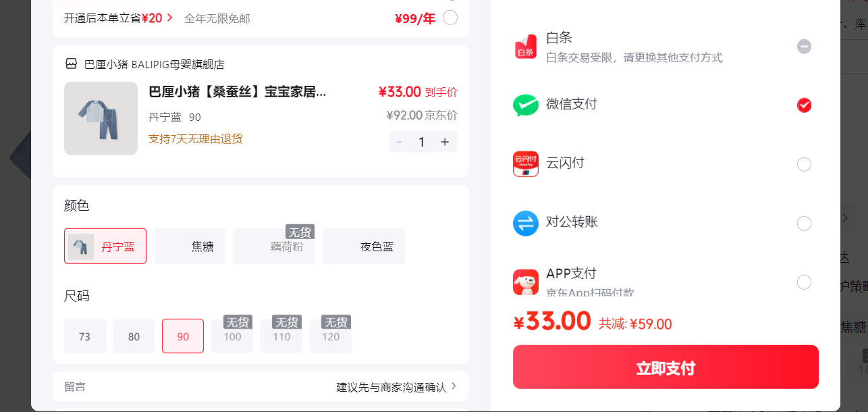The image size is (868, 412).
Task: Select the 对公转账 radio button
Action: 804,223
